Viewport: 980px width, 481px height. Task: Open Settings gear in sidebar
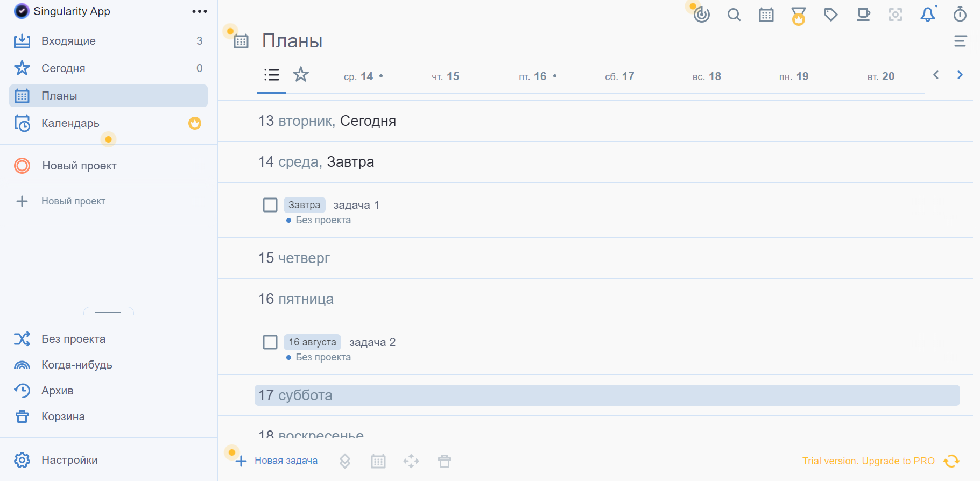22,460
